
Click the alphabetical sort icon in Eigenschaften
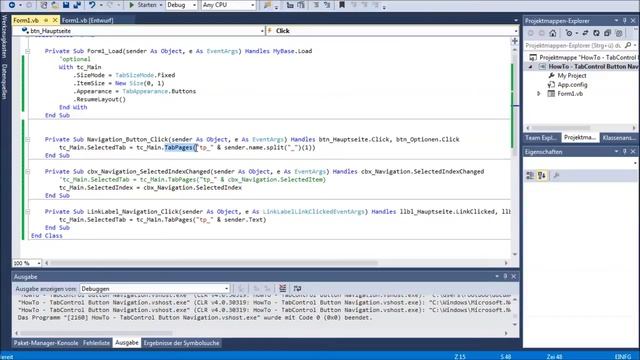[542, 176]
